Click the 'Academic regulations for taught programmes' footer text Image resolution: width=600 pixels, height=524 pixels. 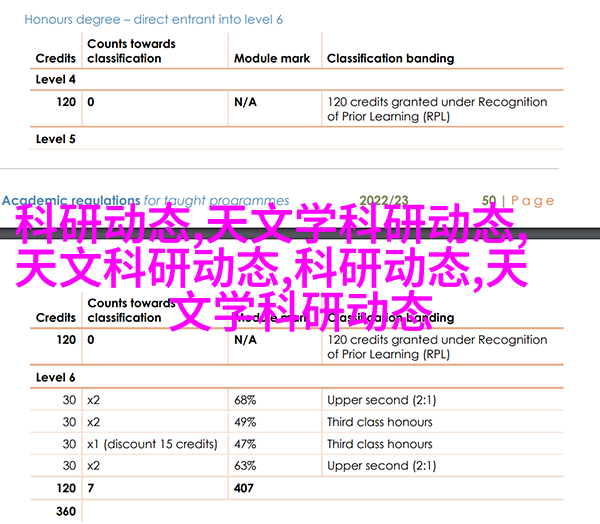[146, 200]
